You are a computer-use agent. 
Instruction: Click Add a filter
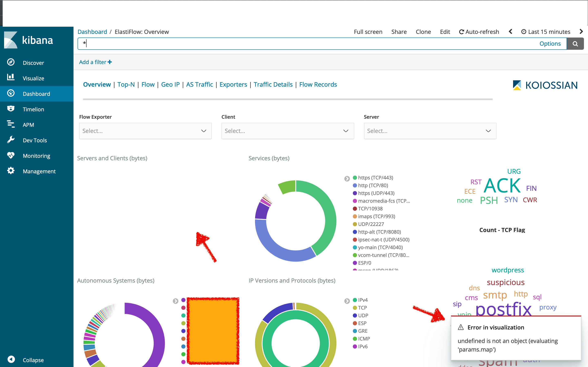click(x=95, y=62)
